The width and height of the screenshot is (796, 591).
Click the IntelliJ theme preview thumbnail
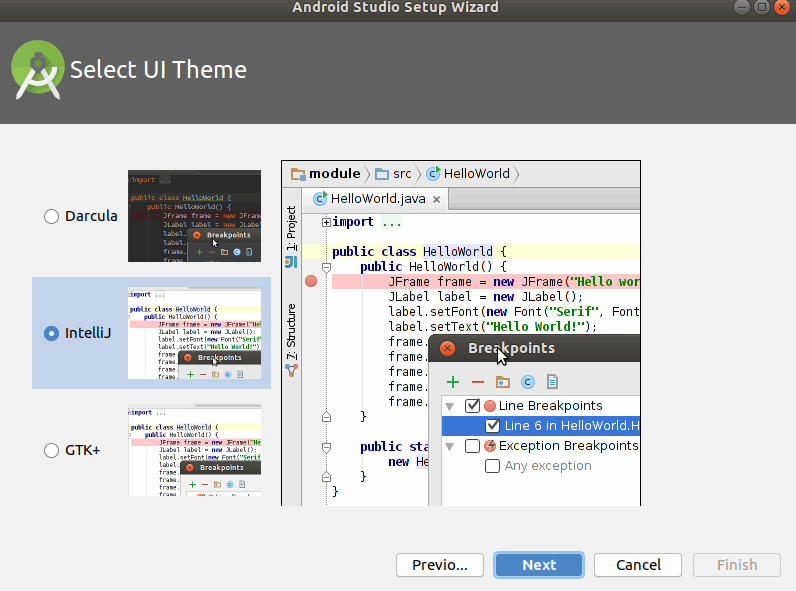click(194, 333)
